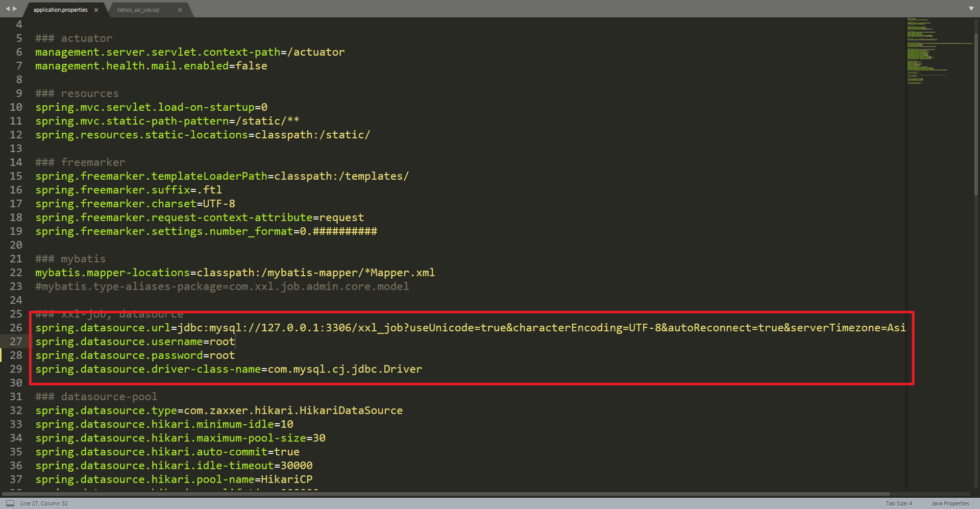980x509 pixels.
Task: Open the tables_xxl_job.sql tab
Action: [x=138, y=10]
